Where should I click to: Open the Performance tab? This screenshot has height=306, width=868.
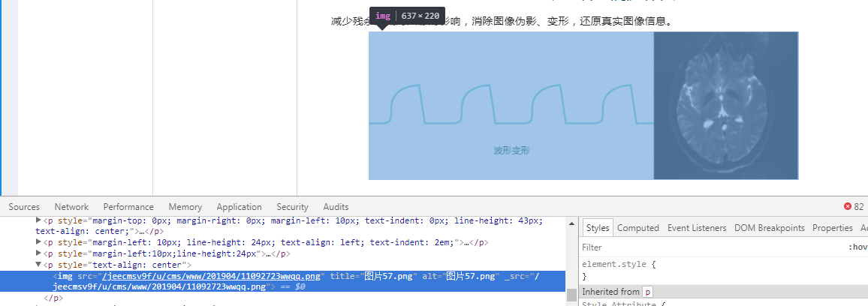(x=128, y=207)
